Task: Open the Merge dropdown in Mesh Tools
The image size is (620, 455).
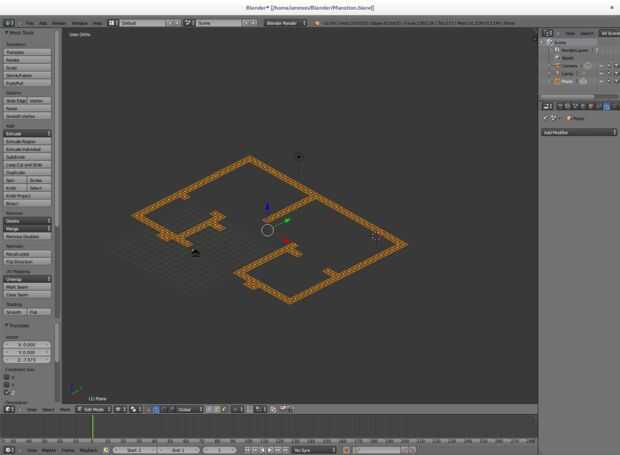Action: pos(27,228)
